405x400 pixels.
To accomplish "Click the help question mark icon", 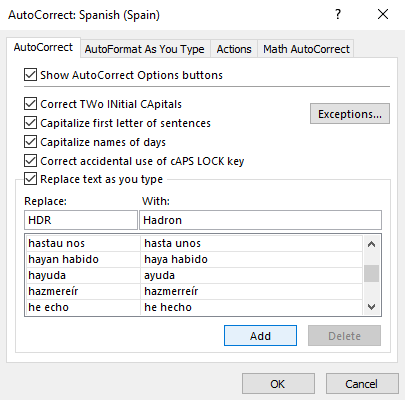I will [x=338, y=14].
